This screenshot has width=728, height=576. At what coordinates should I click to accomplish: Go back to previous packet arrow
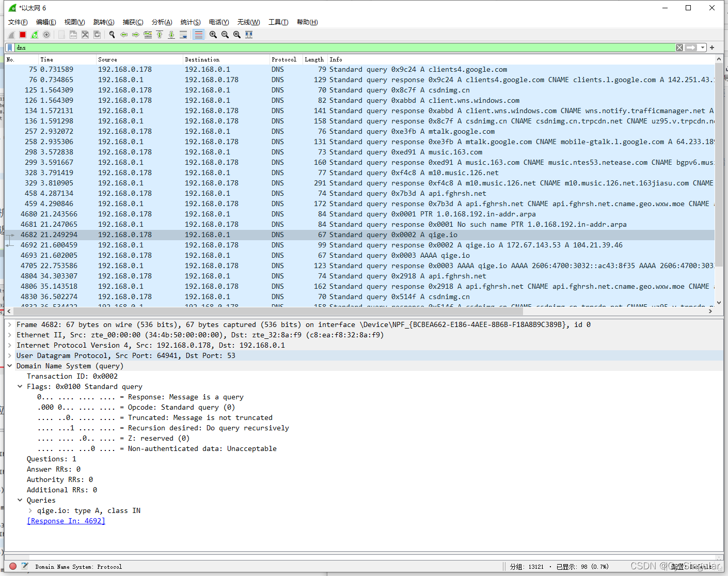coord(124,35)
